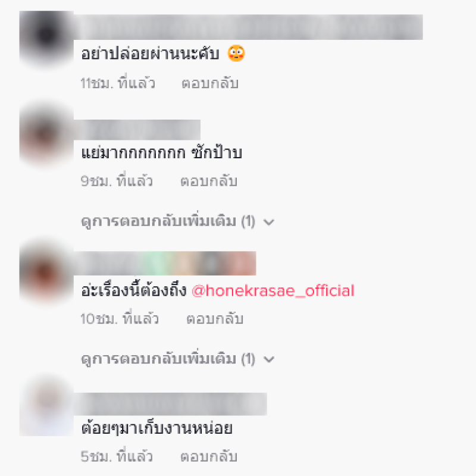476x476 pixels.
Task: Click the comment text อย่าปล่อยผ่านนะคับ
Action: pos(150,54)
